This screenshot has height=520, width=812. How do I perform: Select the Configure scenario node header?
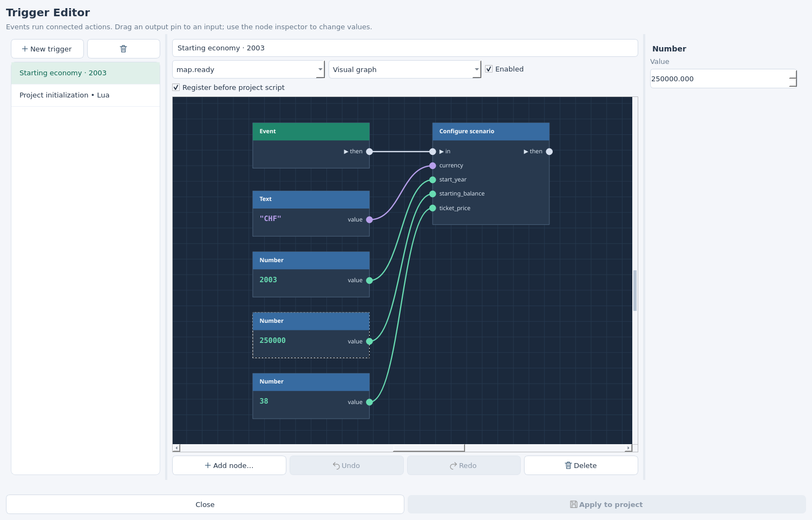(x=491, y=132)
